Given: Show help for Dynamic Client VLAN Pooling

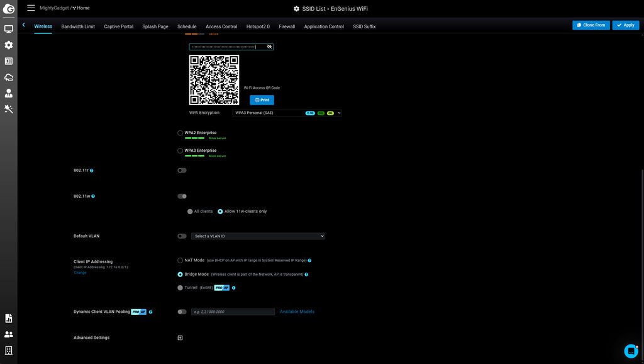Looking at the screenshot, I should pos(151,312).
